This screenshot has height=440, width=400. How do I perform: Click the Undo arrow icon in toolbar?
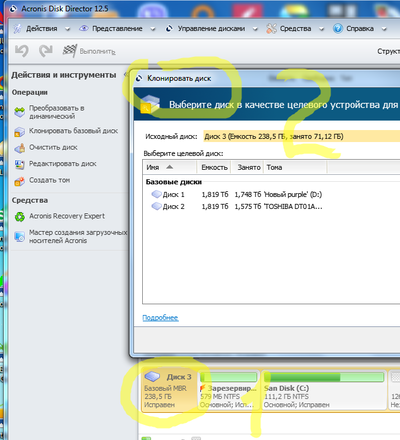(x=22, y=51)
